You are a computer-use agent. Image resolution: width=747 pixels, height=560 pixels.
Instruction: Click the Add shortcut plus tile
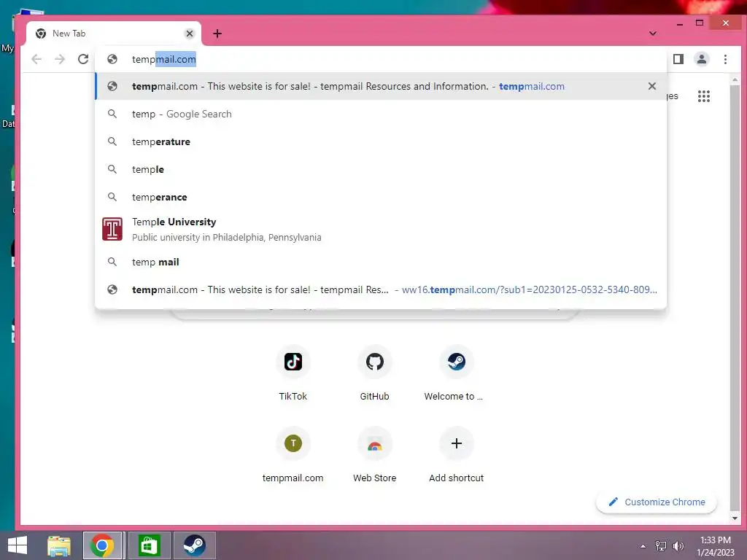tap(457, 454)
